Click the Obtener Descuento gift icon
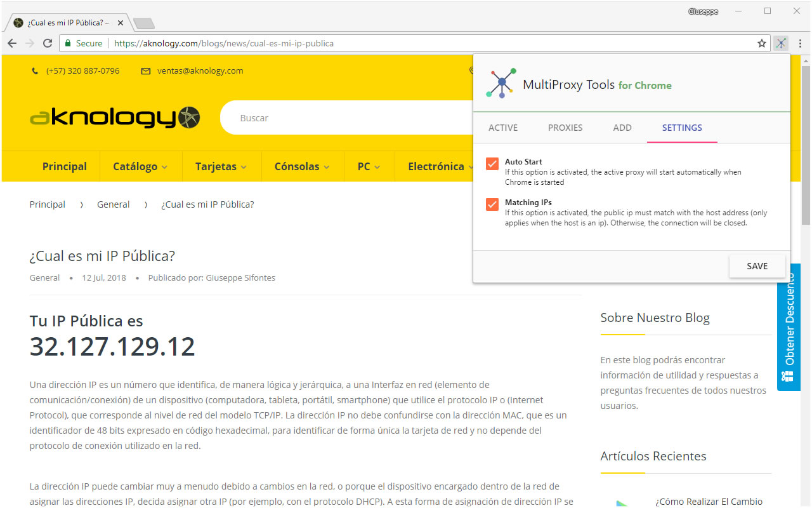 point(787,377)
